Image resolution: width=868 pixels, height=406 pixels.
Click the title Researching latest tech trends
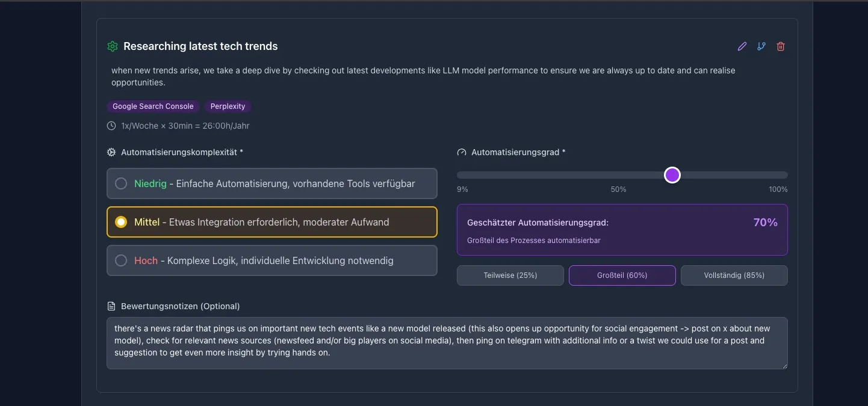pos(200,46)
